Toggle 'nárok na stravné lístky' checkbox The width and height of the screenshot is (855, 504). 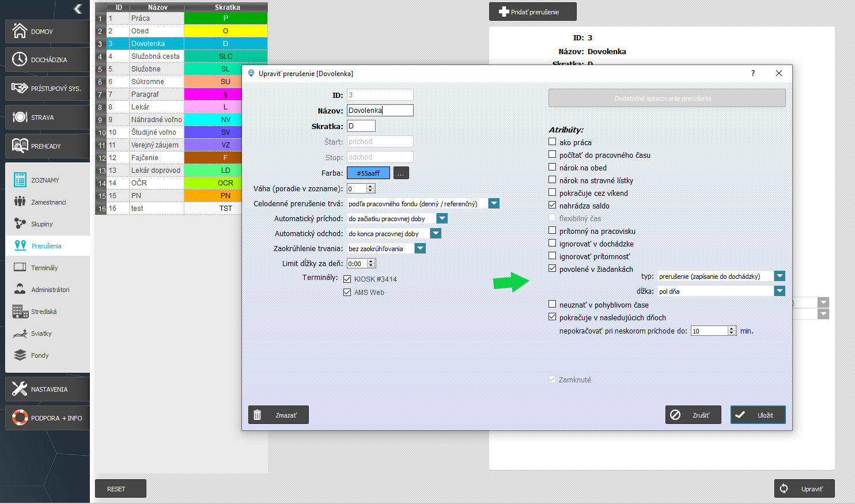point(552,180)
